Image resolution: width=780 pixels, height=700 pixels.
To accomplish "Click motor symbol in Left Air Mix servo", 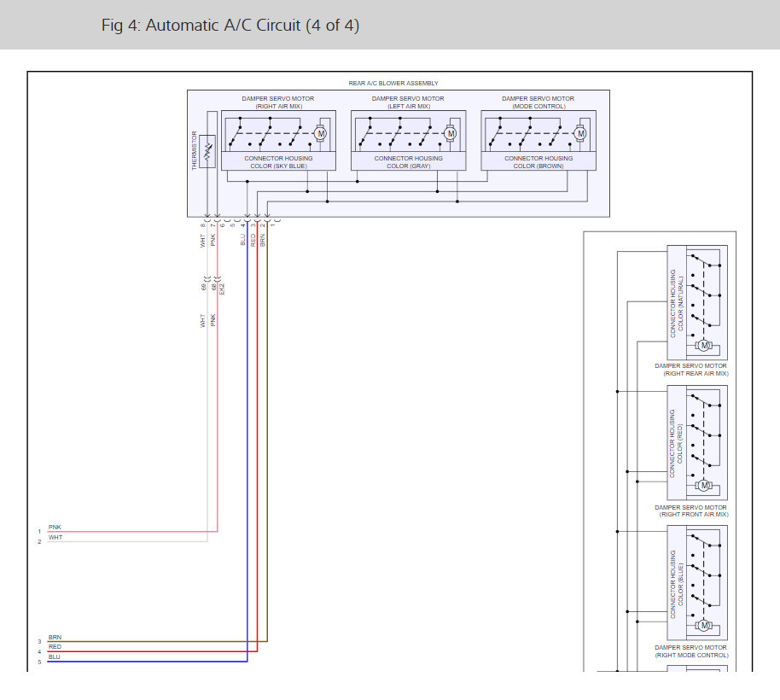I will [x=451, y=134].
